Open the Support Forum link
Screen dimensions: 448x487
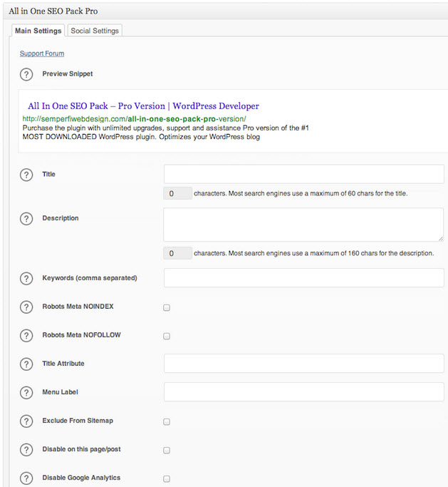point(42,53)
